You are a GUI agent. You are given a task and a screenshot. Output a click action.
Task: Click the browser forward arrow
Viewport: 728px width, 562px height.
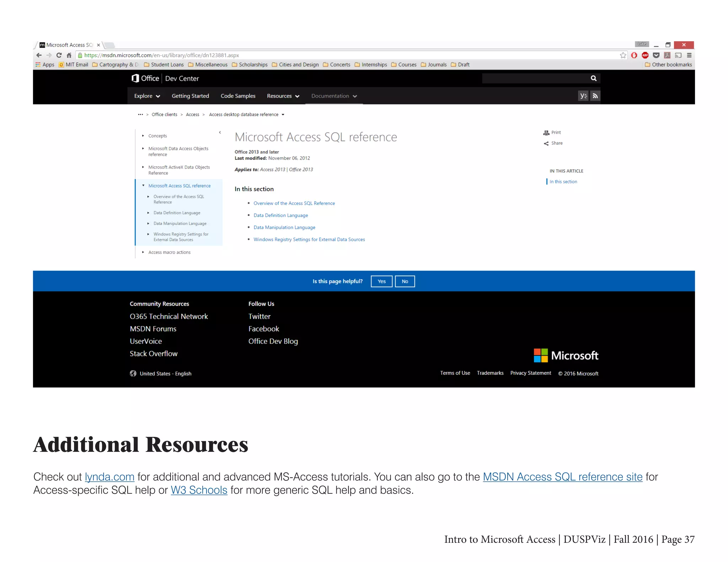tap(49, 55)
